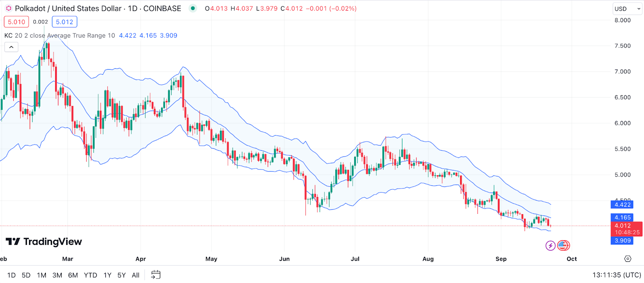The height and width of the screenshot is (283, 644).
Task: Click the Aug label on time axis
Action: (428, 259)
